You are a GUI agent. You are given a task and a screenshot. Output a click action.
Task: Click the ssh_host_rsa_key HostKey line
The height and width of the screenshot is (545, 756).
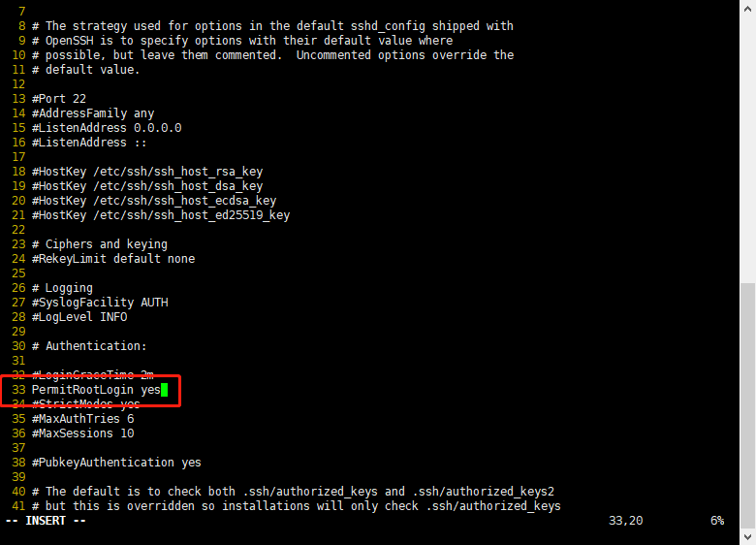[147, 172]
